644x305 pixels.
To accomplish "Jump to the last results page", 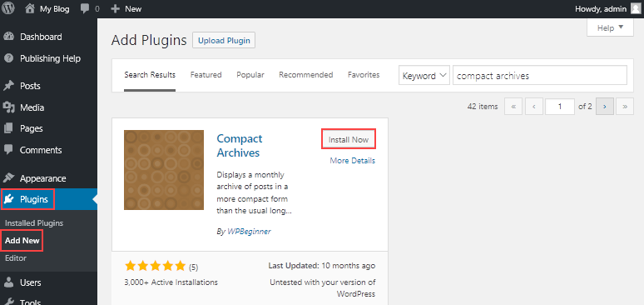I will [x=625, y=107].
